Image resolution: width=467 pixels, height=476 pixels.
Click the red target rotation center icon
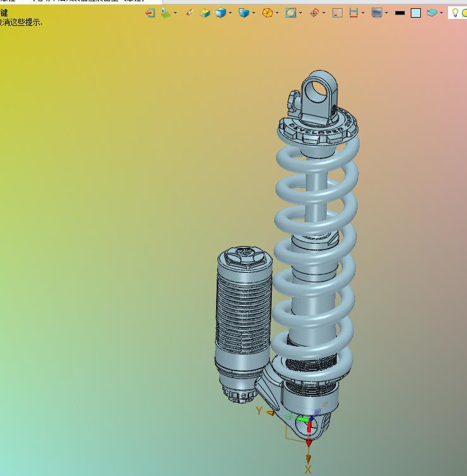pos(314,13)
